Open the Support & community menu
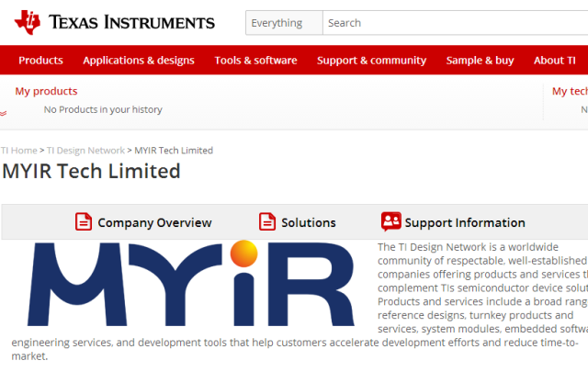588x372 pixels. [x=371, y=61]
